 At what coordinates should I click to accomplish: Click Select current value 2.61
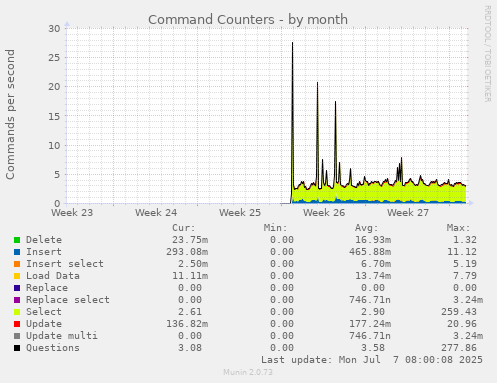[190, 312]
